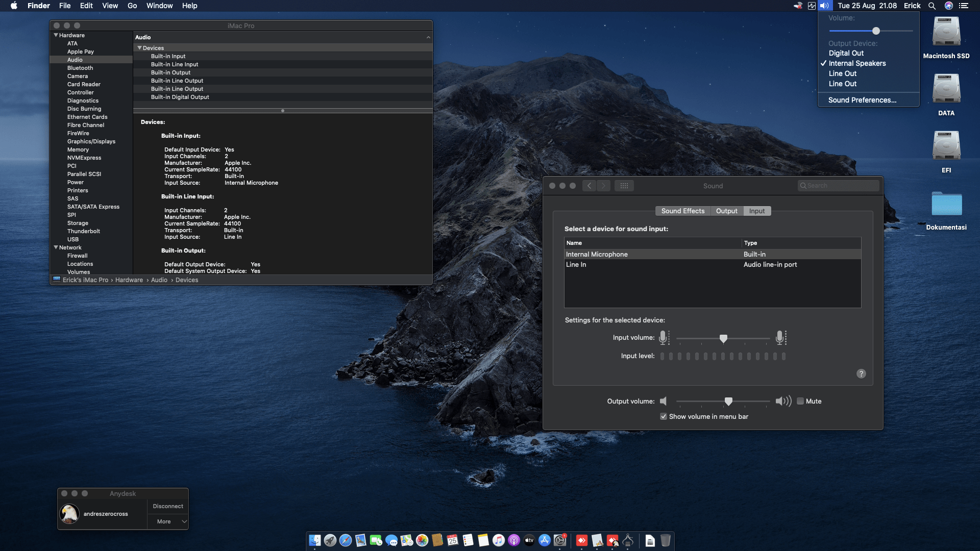Select Built-in Line Input device row

coord(283,64)
